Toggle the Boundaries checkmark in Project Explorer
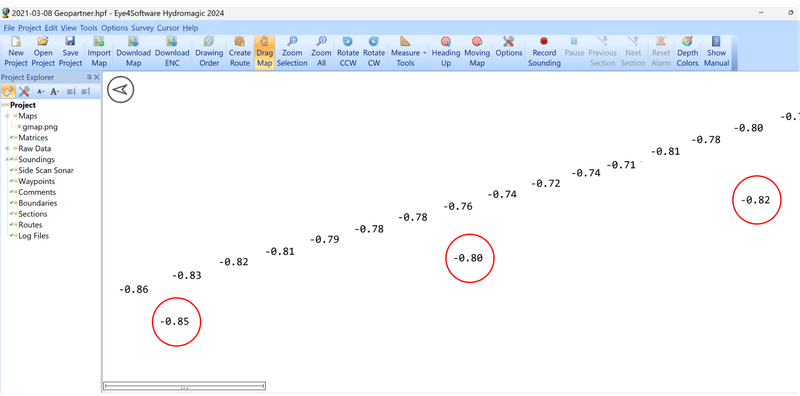 11,203
